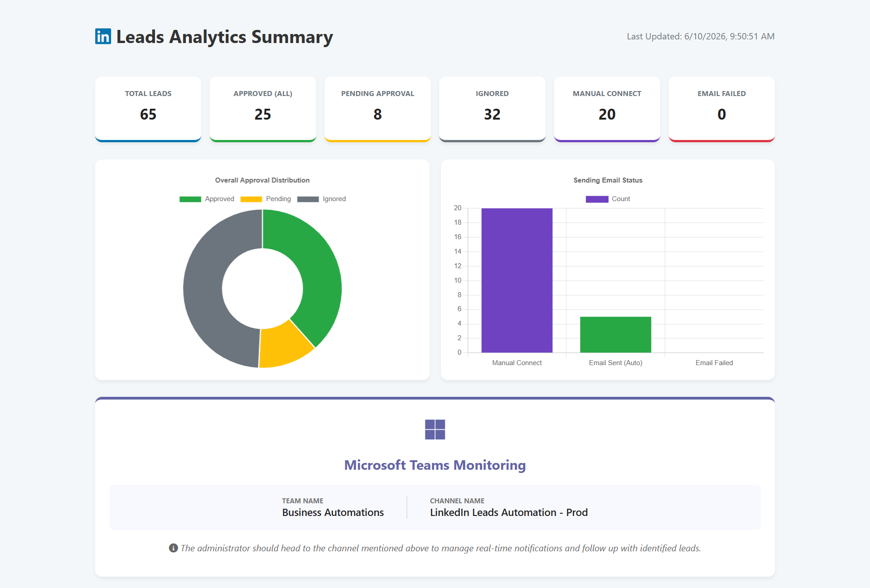Click the info icon before the administrator note
870x588 pixels.
click(173, 548)
